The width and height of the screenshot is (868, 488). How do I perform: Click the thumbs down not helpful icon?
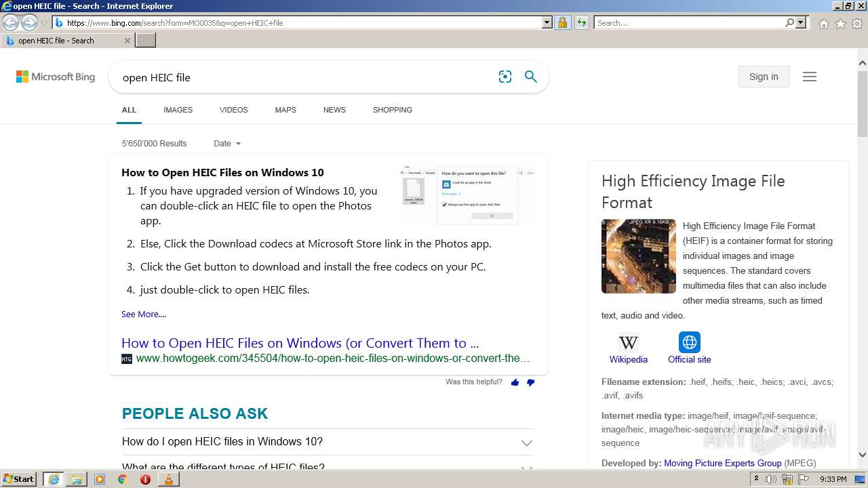tap(530, 383)
